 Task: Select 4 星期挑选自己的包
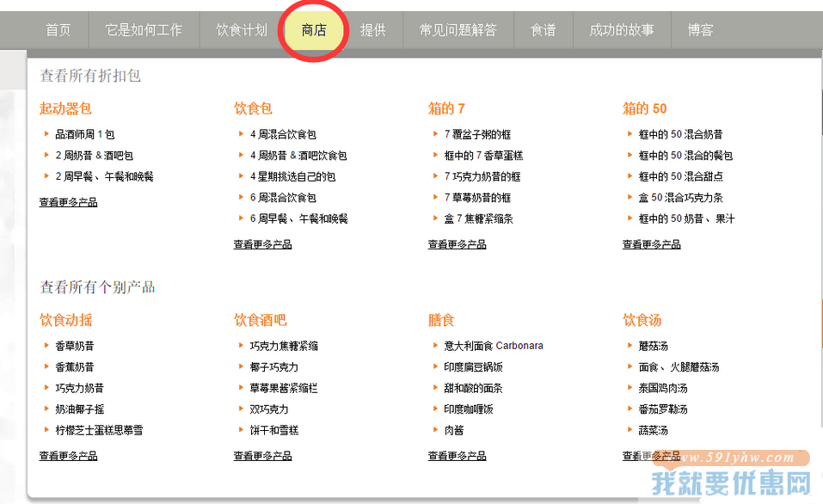(x=292, y=176)
